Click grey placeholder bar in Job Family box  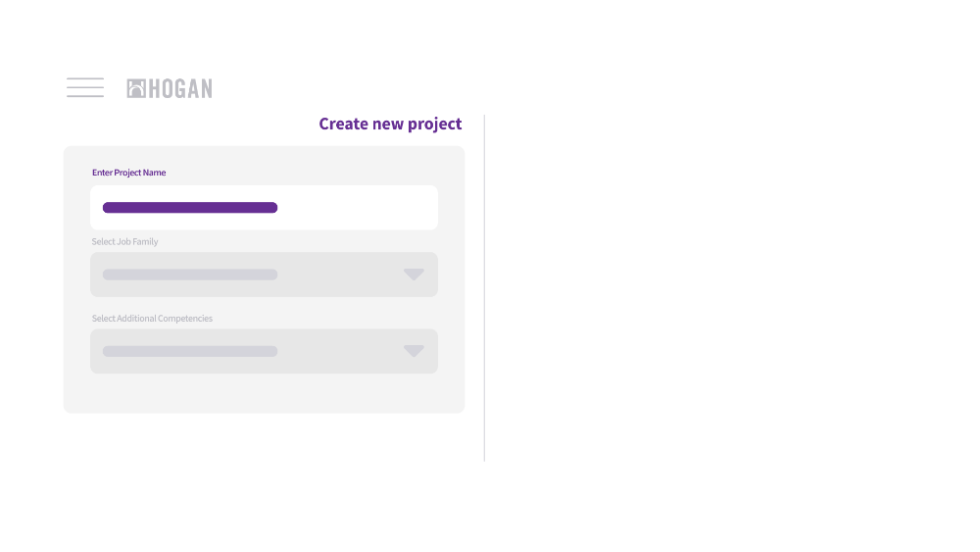(x=190, y=275)
